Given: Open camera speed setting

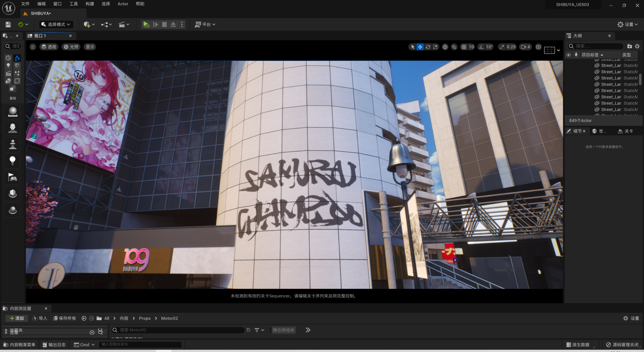Looking at the screenshot, I should 525,47.
